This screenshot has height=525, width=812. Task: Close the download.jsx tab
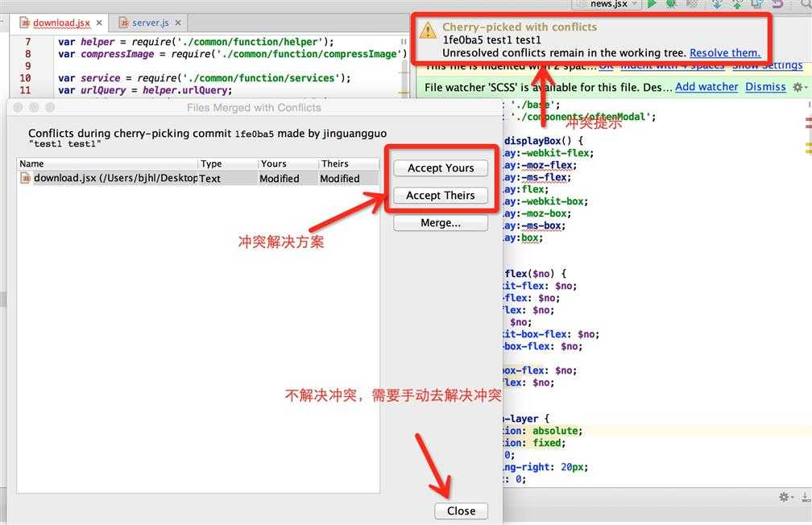(99, 23)
